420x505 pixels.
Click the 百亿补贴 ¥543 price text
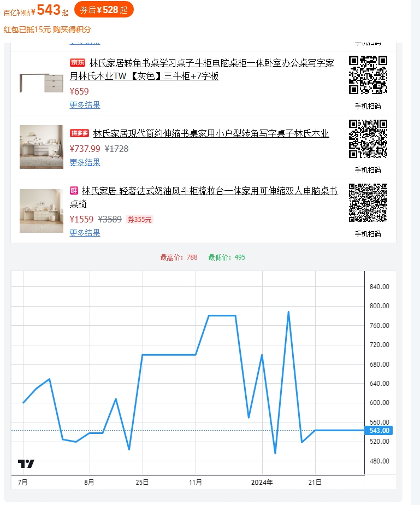(x=36, y=10)
